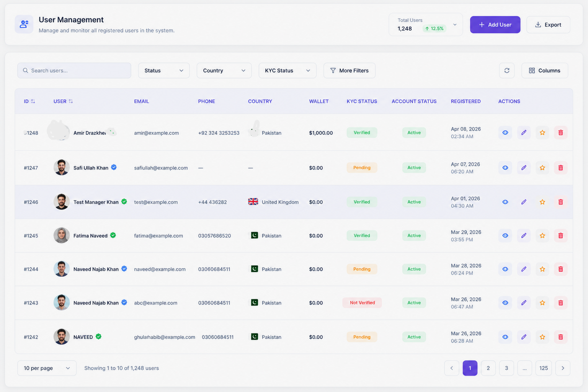This screenshot has width=588, height=392.
Task: Open the Columns chooser
Action: point(545,70)
